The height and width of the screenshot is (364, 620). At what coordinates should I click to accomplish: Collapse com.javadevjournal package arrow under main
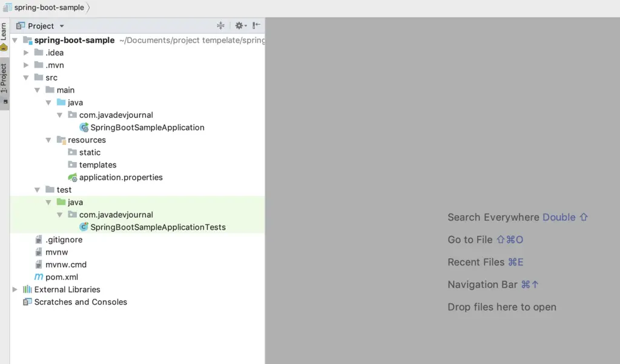click(60, 115)
